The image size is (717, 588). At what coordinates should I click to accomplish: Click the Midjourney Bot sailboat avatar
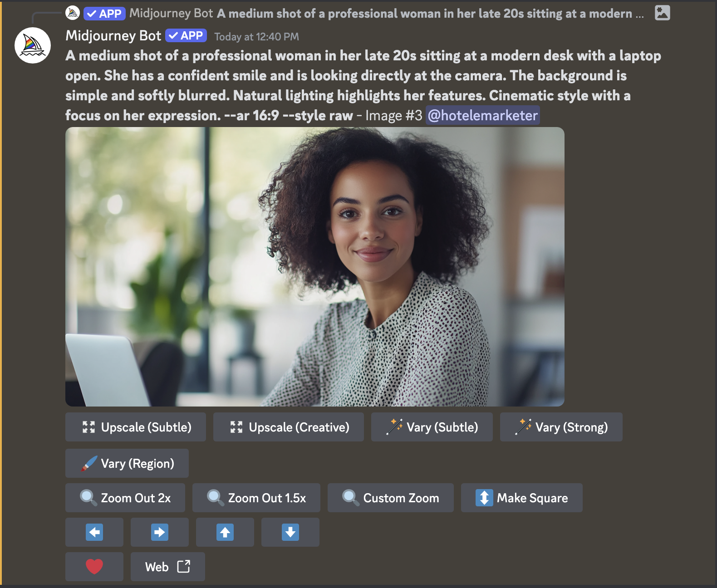coord(33,45)
